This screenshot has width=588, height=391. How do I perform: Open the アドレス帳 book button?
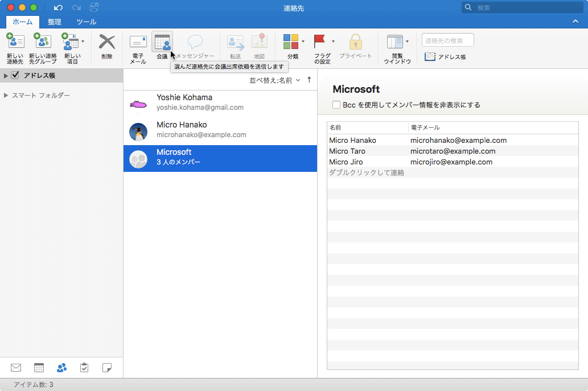tap(445, 56)
